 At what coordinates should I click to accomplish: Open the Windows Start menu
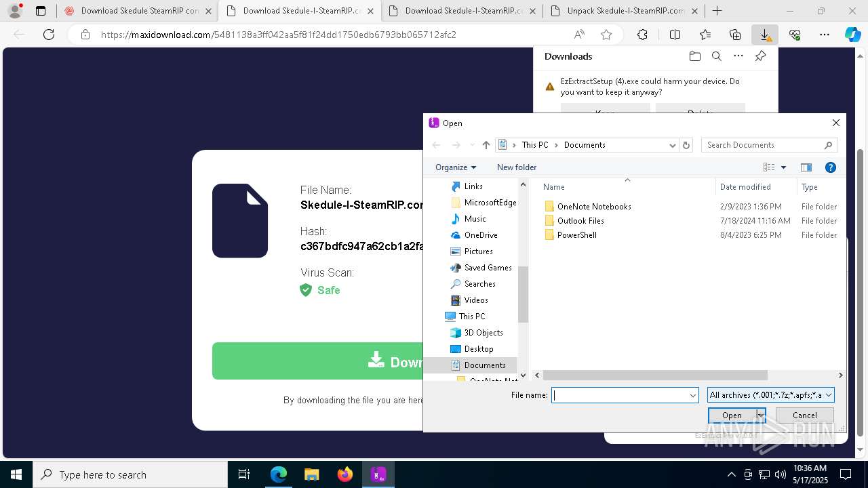pos(16,474)
